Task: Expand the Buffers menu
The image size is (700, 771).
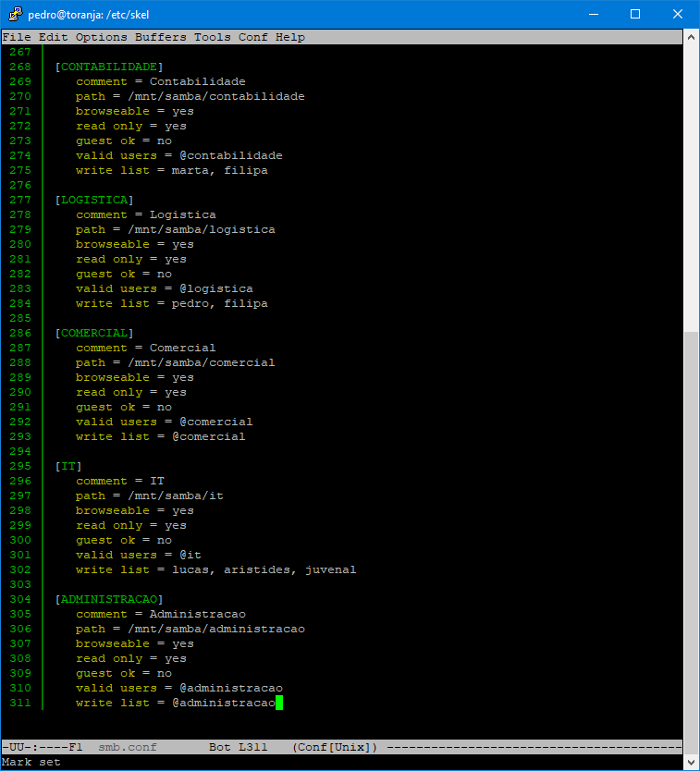Action: point(160,37)
